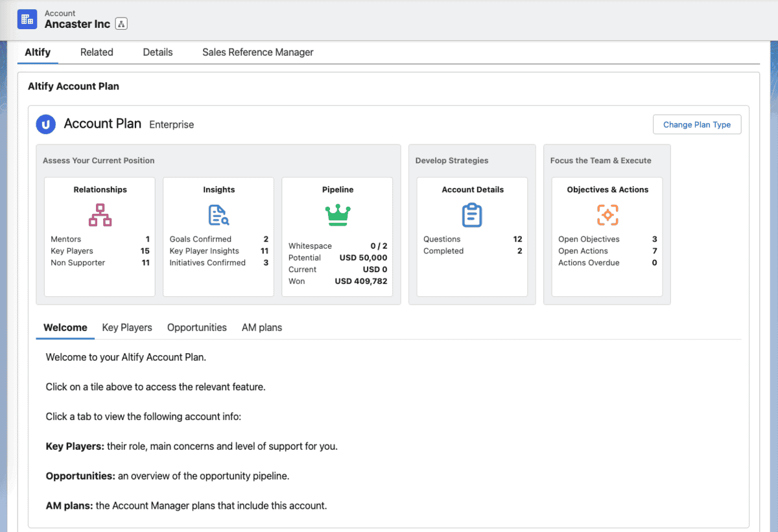
Task: Click the bold AM plans: description line
Action: point(186,505)
